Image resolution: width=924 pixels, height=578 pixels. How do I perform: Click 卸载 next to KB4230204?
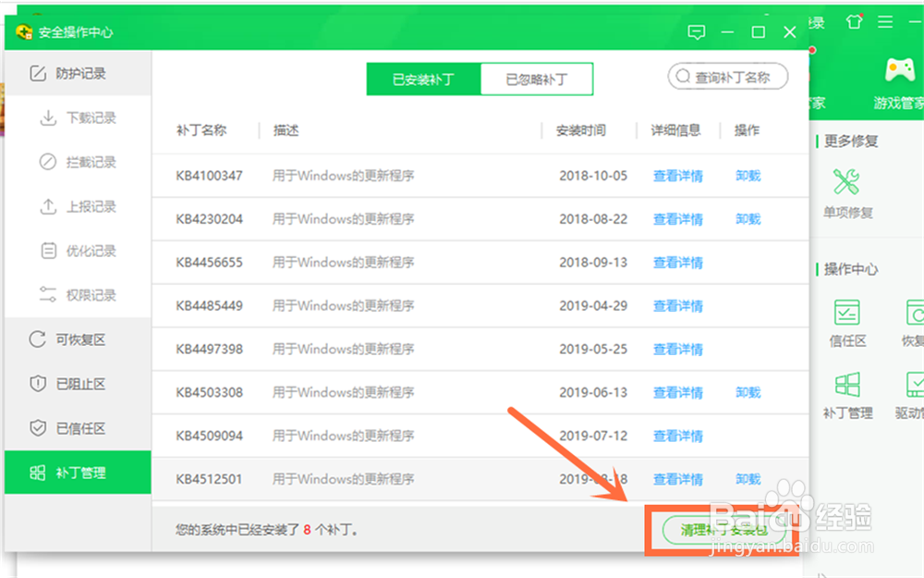click(x=748, y=219)
